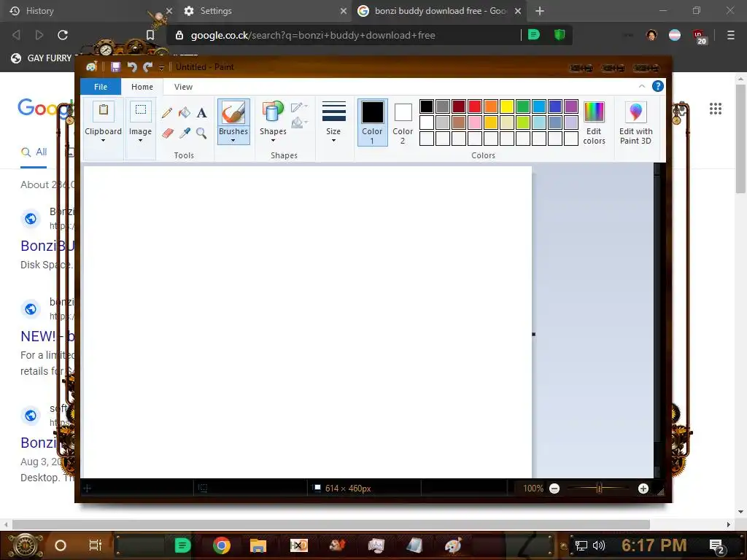
Task: Switch to the Settings browser tab
Action: [x=263, y=11]
